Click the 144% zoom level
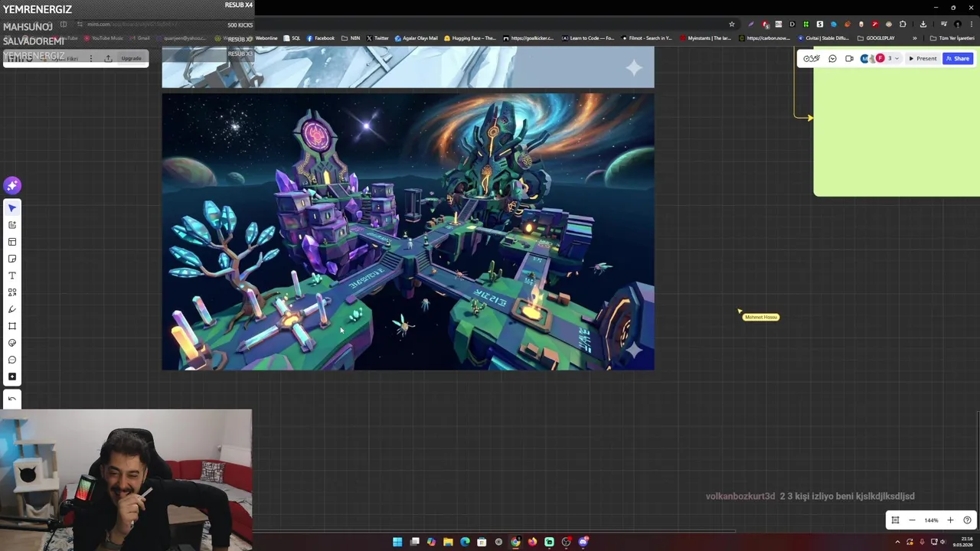This screenshot has width=980, height=551. 931,520
